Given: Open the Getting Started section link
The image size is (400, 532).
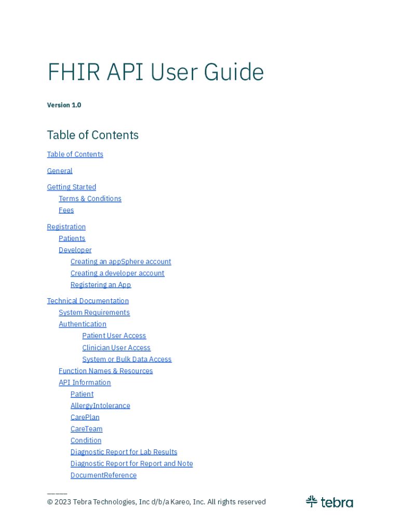Looking at the screenshot, I should pyautogui.click(x=71, y=187).
